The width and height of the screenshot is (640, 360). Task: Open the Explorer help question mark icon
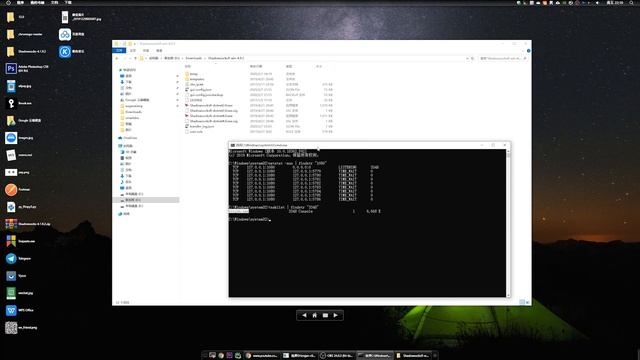click(x=528, y=51)
